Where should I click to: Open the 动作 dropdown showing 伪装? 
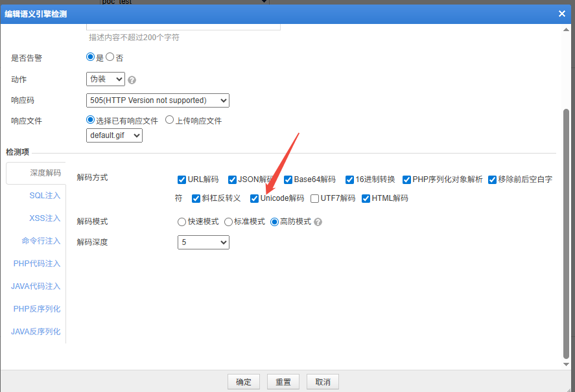coord(106,79)
